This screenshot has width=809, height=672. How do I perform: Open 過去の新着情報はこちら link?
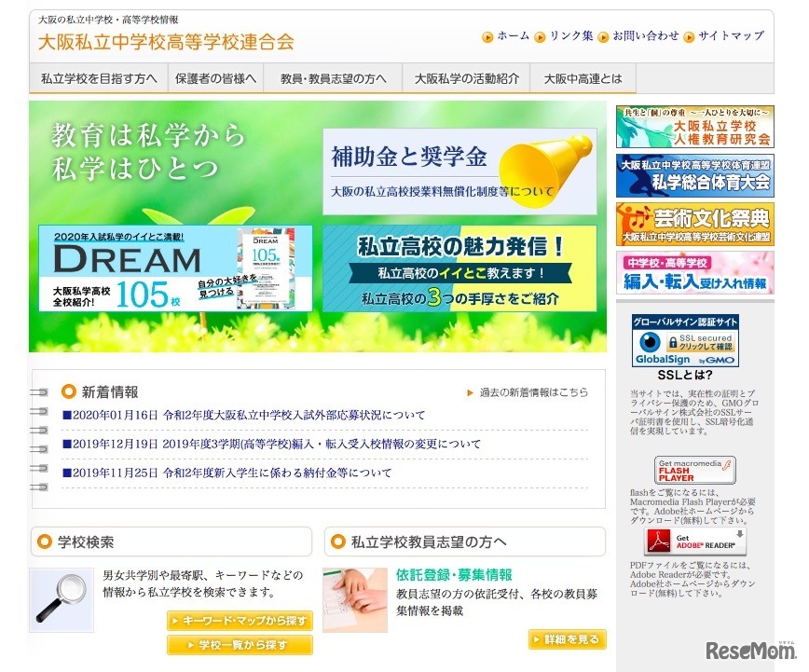click(x=534, y=392)
